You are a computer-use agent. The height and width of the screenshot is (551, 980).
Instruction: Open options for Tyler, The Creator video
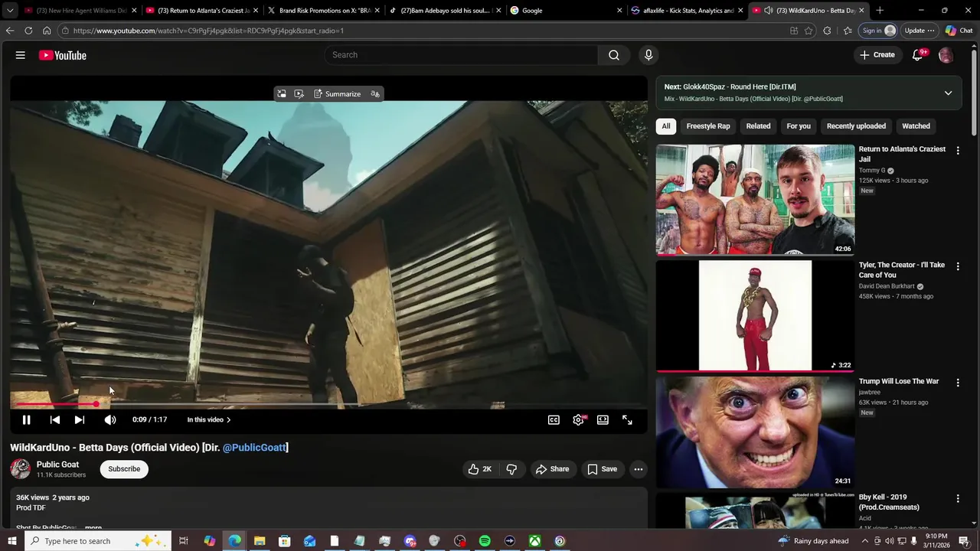pos(958,266)
